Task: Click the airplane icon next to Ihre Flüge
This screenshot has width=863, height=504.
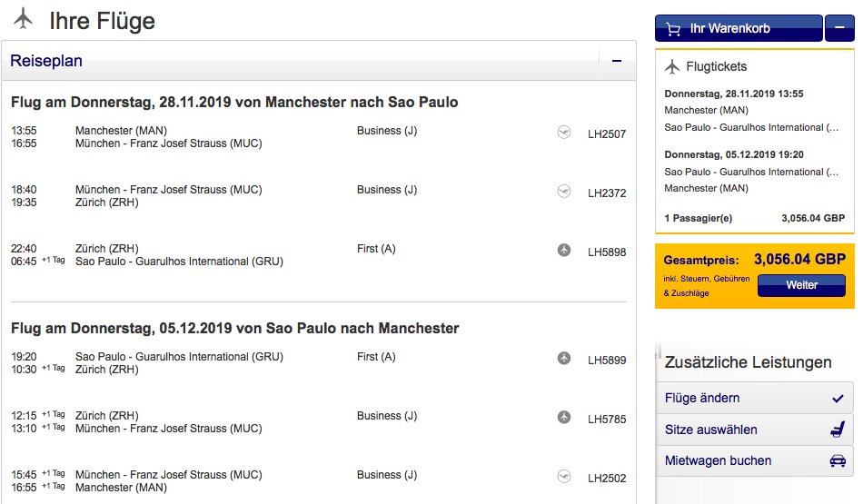Action: 23,19
